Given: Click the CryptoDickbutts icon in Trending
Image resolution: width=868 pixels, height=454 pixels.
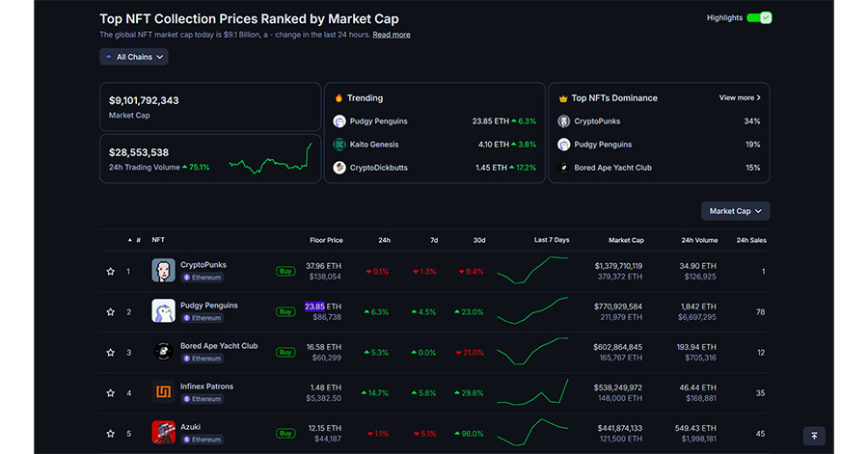Looking at the screenshot, I should click(339, 168).
